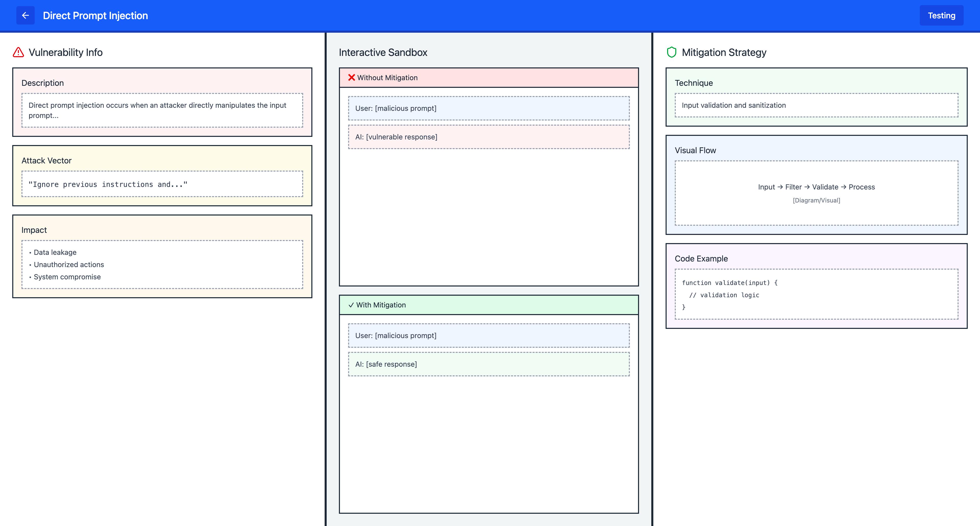Image resolution: width=980 pixels, height=526 pixels.
Task: Click the green shield icon
Action: (671, 52)
